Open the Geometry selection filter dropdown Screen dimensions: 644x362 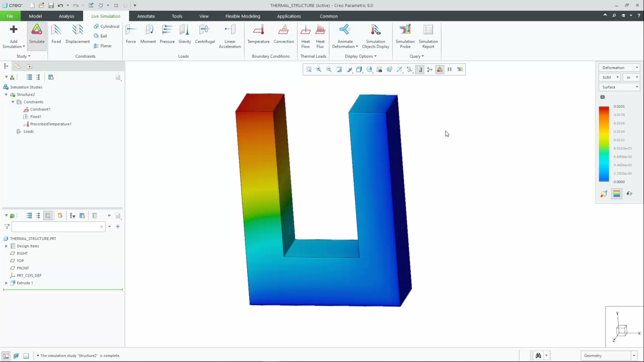click(x=634, y=356)
